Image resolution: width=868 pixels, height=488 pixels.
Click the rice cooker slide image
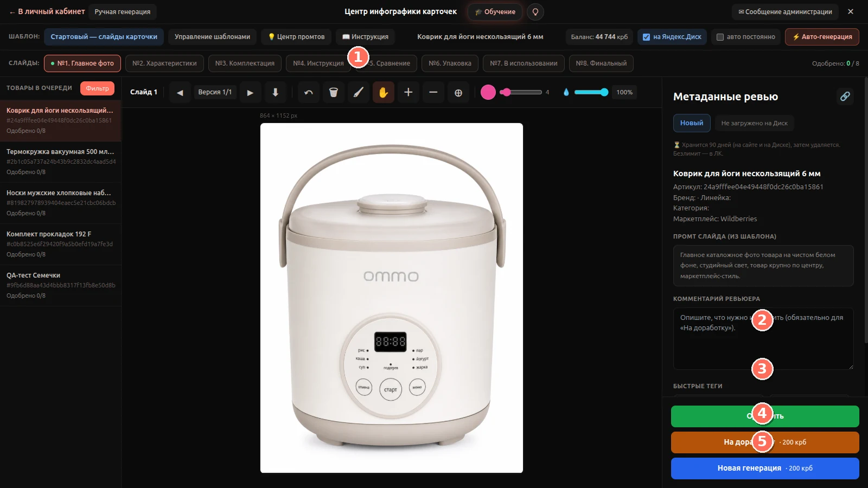point(392,298)
